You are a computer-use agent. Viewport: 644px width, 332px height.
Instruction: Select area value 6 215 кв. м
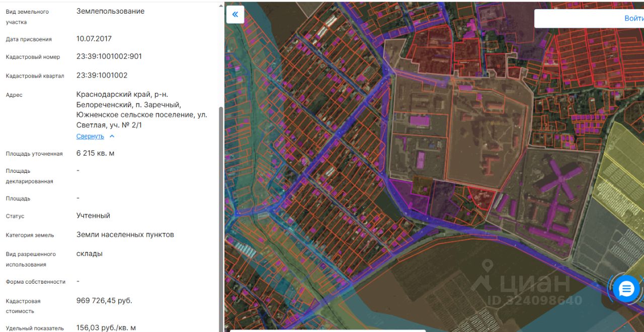[95, 153]
